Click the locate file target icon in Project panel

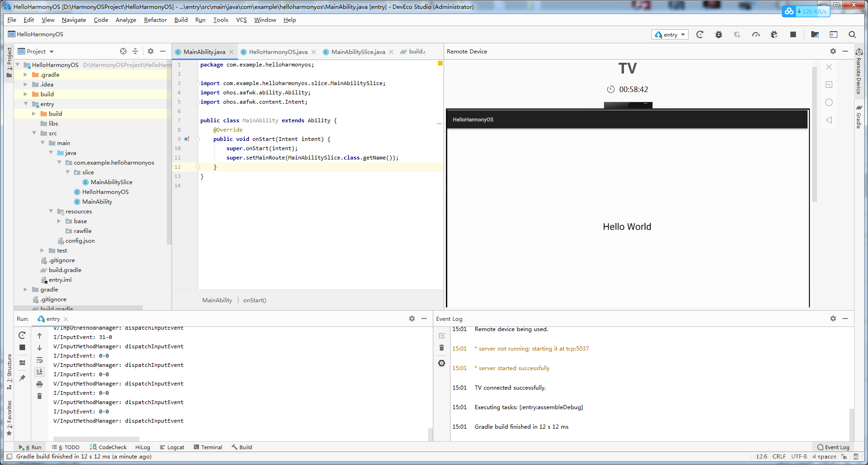click(x=123, y=51)
